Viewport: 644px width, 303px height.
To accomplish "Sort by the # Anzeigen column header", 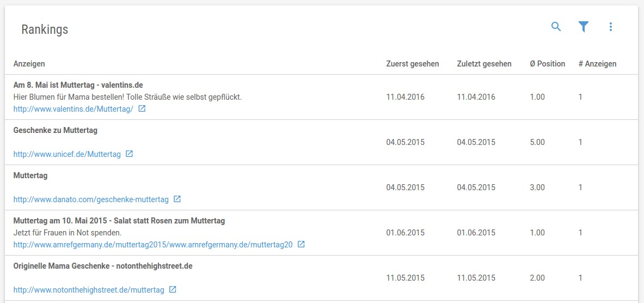I will 598,64.
